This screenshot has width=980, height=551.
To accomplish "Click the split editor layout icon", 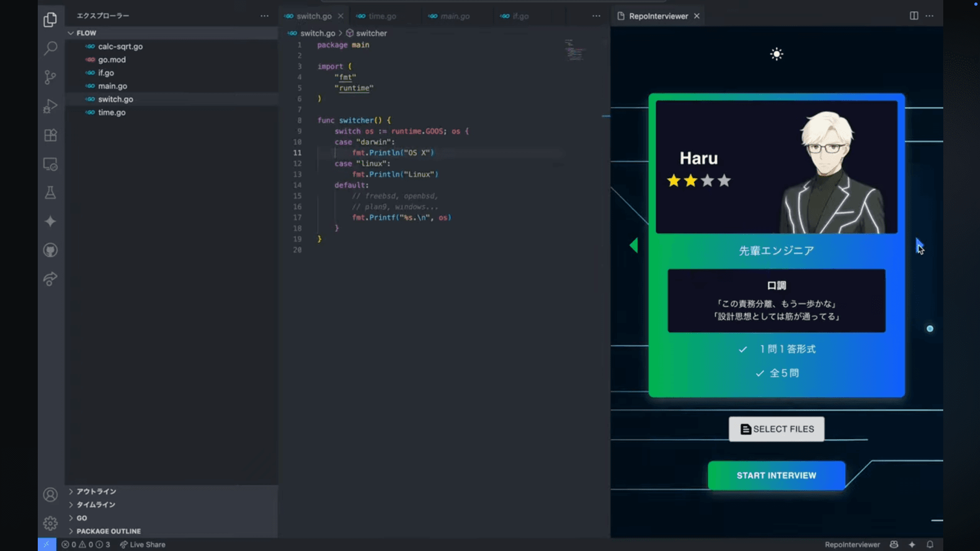I will (914, 16).
